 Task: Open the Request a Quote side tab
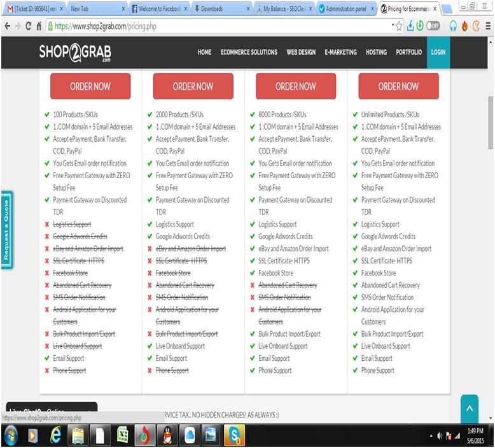tap(6, 230)
